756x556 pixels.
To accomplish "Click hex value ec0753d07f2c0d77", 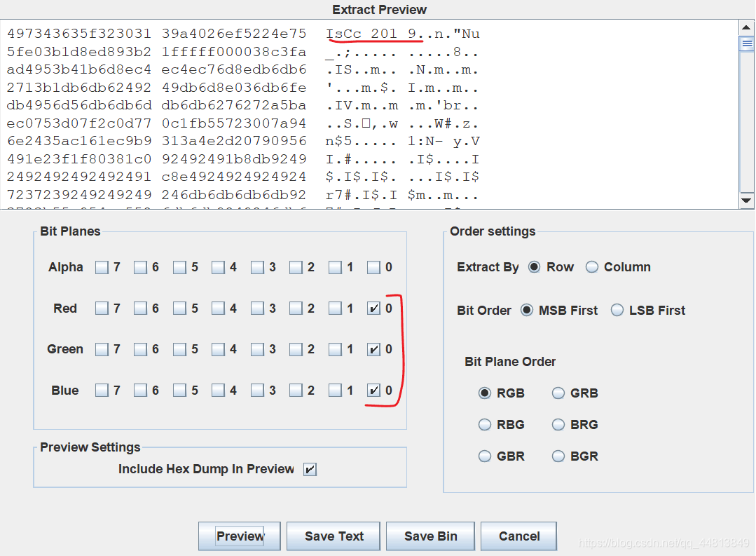I will (79, 123).
